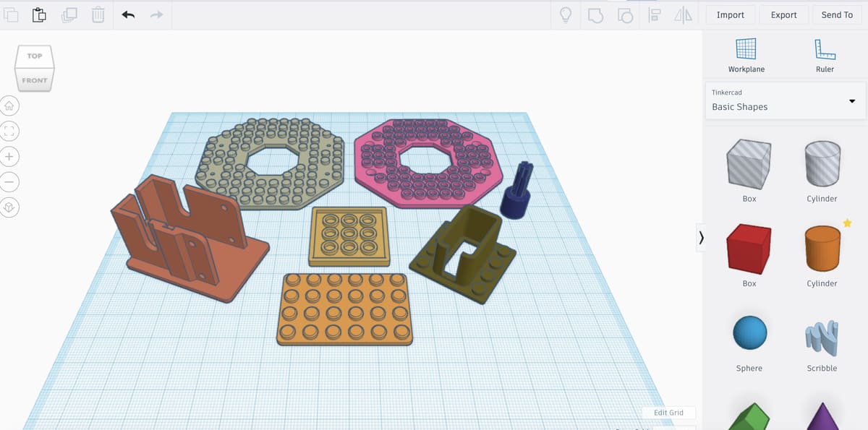
Task: Click the FRONT face of view cube
Action: pyautogui.click(x=34, y=80)
